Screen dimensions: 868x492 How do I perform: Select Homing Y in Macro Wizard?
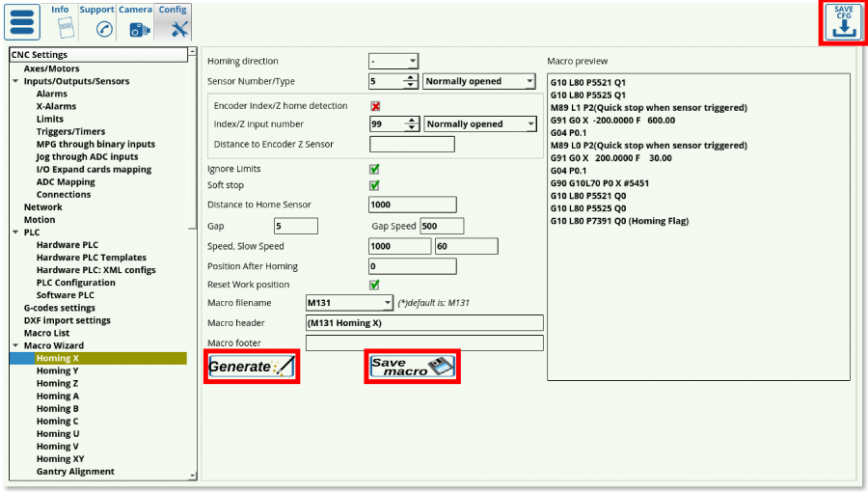click(x=57, y=370)
